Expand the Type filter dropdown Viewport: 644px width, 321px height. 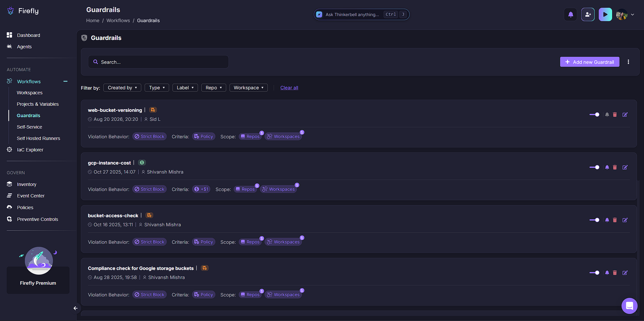click(157, 88)
